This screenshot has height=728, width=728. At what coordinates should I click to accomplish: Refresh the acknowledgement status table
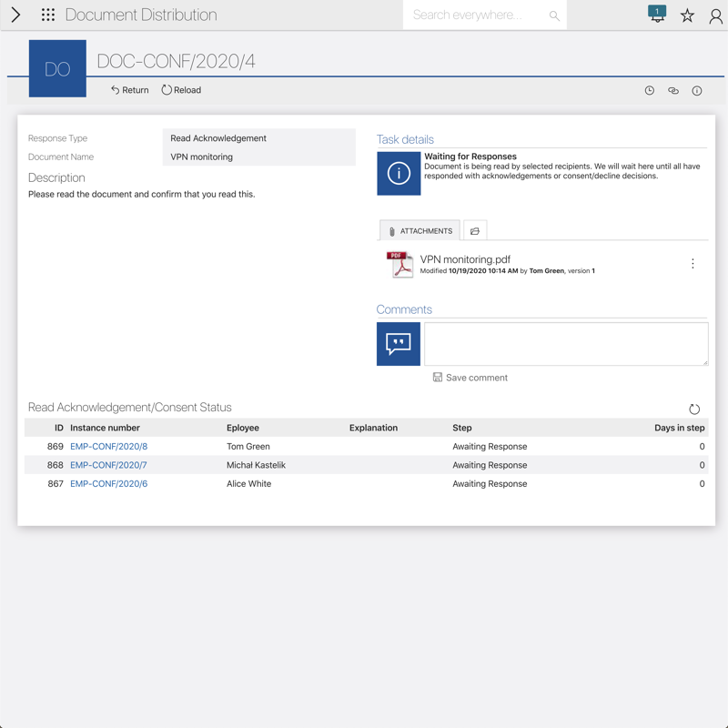[694, 409]
